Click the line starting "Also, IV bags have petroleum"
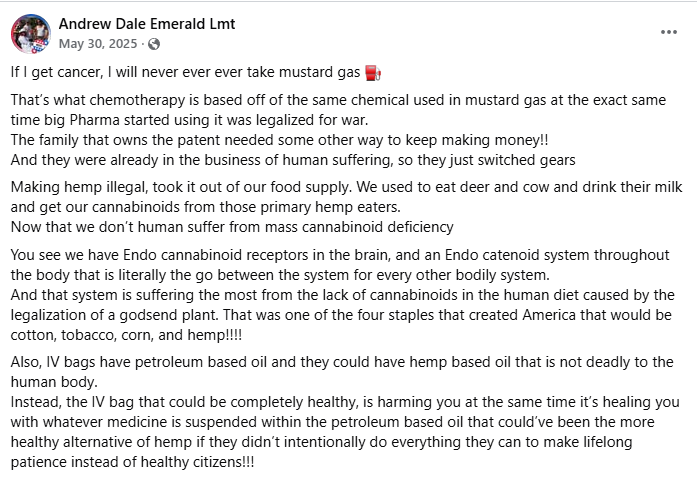This screenshot has height=483, width=697. [340, 361]
